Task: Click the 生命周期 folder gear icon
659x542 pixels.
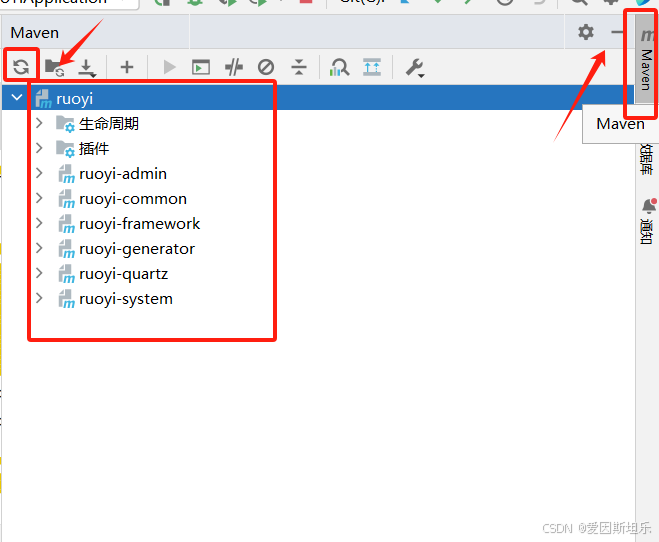Action: click(x=66, y=124)
